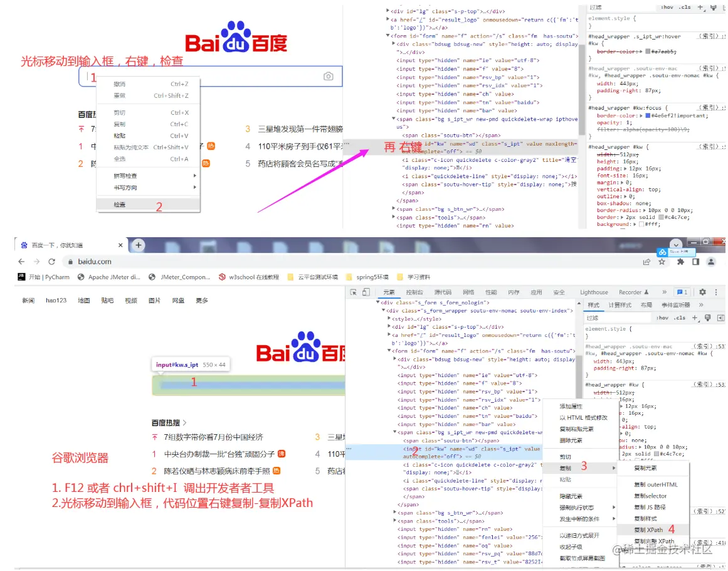Open DevTools settings gear
Viewport: 728px width, 571px height.
point(702,292)
